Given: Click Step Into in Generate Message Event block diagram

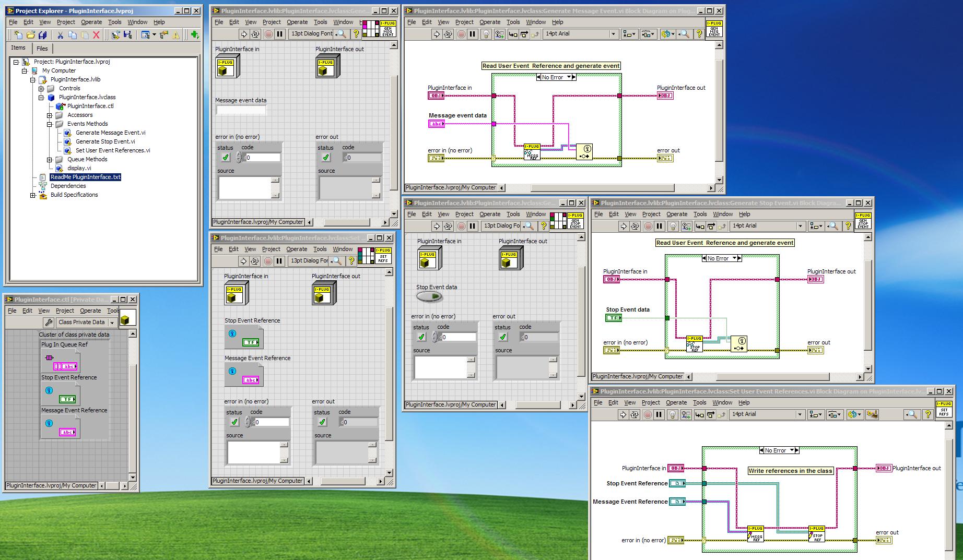Looking at the screenshot, I should coord(513,34).
